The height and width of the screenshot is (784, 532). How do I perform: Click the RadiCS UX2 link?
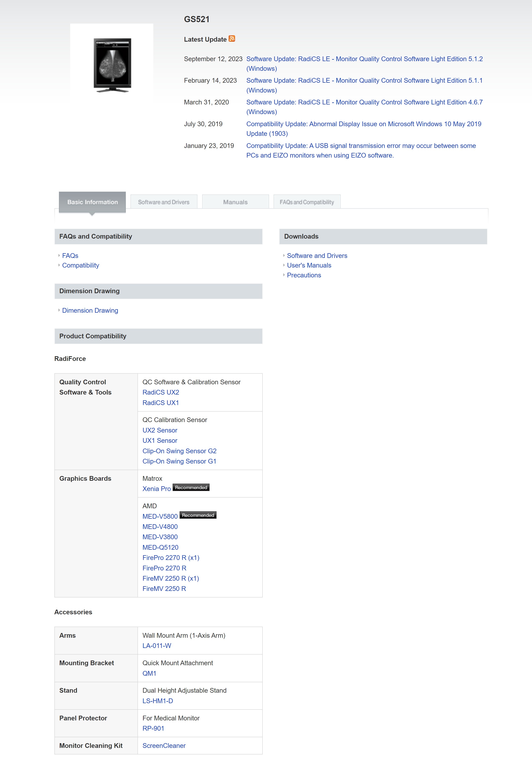click(x=161, y=392)
